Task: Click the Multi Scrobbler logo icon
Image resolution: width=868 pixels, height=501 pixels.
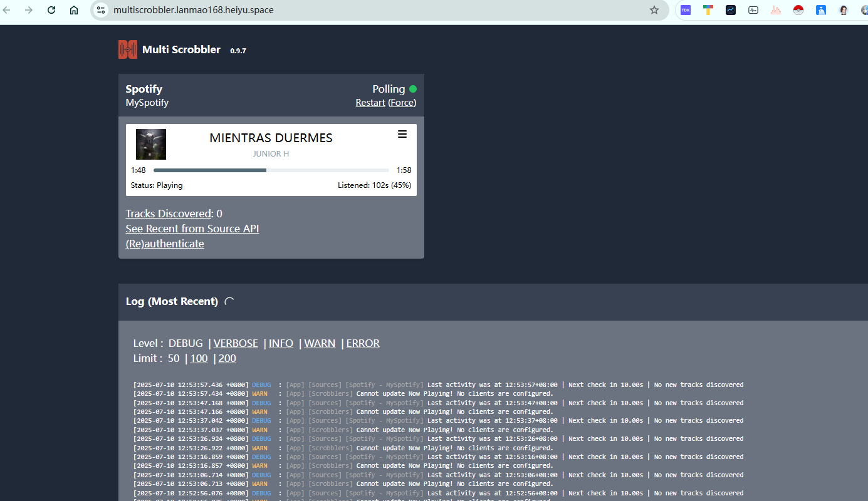Action: pyautogui.click(x=128, y=49)
